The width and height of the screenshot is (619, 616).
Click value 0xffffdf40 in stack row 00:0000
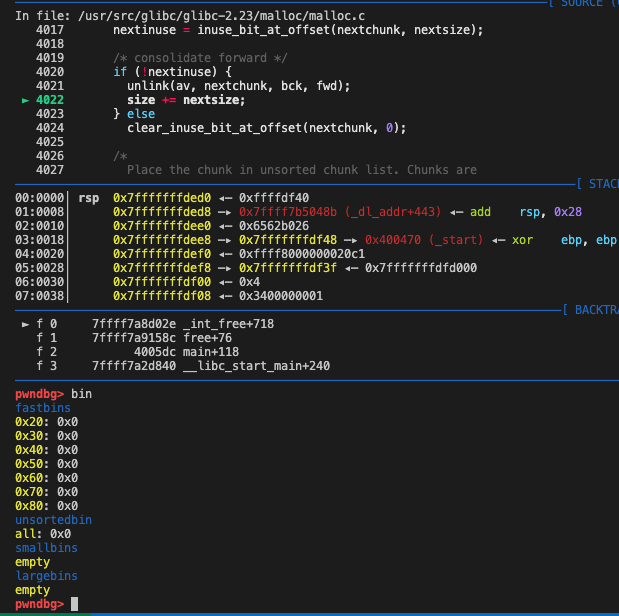point(274,198)
